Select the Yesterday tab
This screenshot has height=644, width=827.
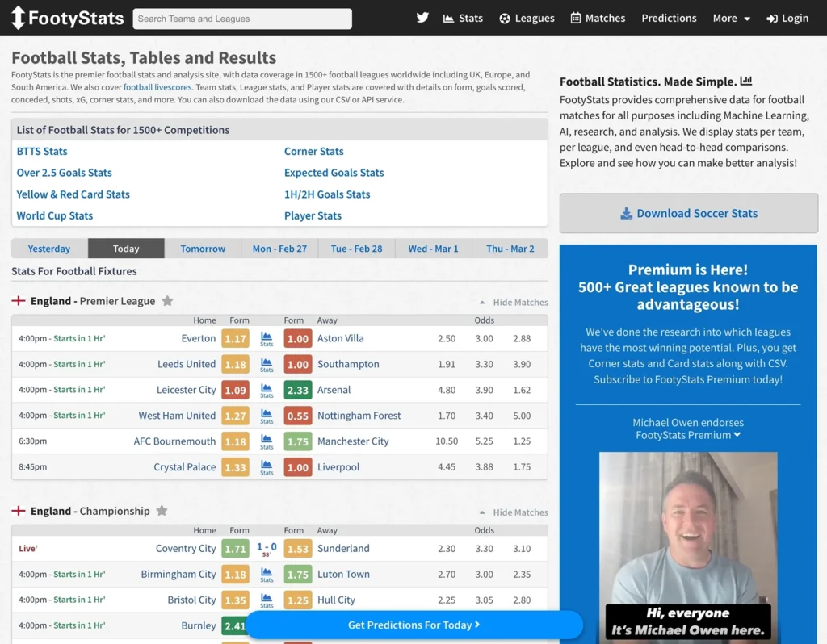click(x=49, y=249)
